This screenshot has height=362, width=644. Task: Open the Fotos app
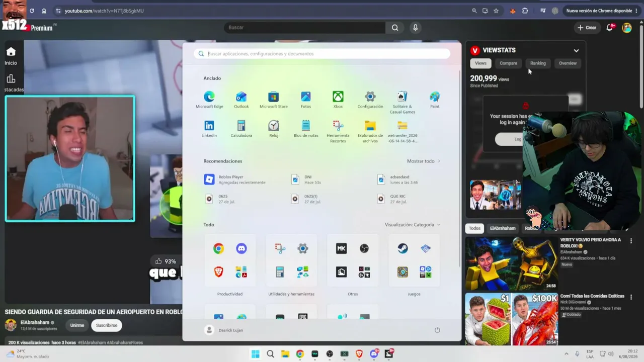306,100
